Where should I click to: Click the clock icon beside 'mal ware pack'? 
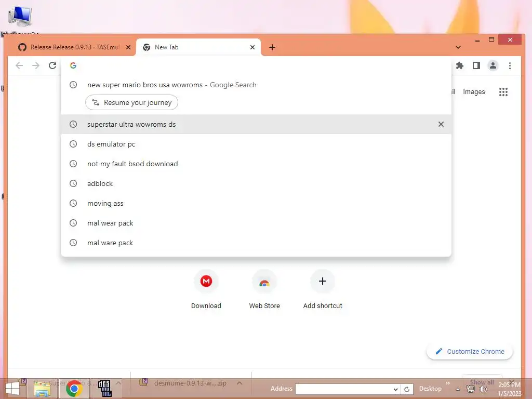point(73,243)
